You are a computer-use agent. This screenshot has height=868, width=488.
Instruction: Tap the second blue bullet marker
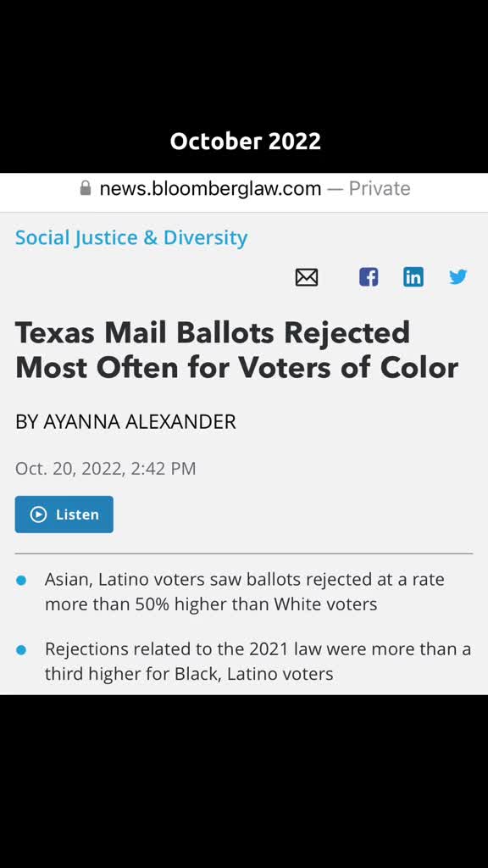tap(21, 649)
